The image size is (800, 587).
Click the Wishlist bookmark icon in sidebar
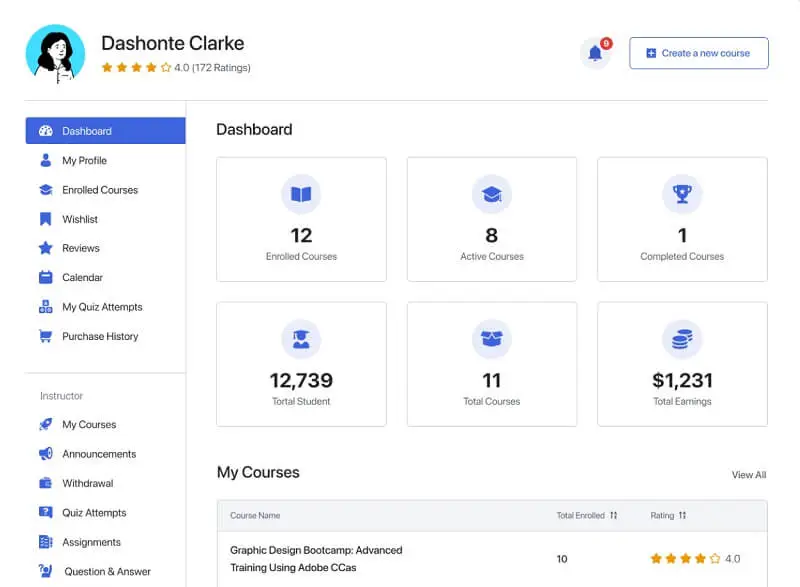tap(45, 219)
